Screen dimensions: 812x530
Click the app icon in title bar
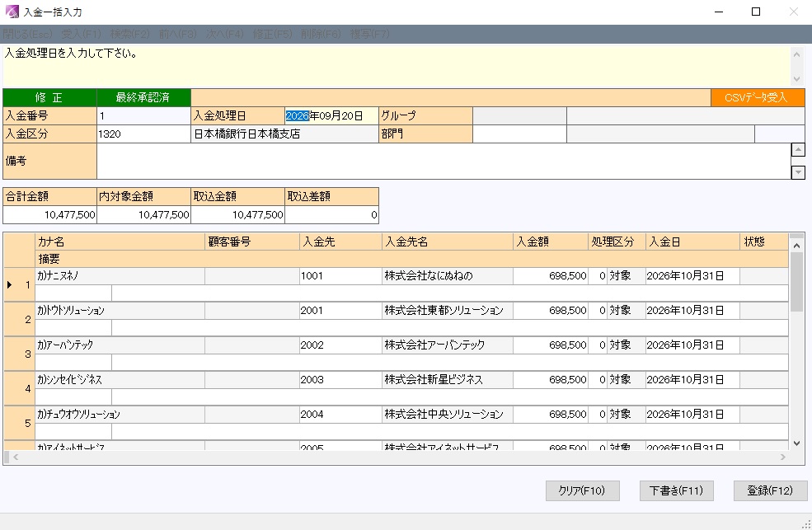12,12
